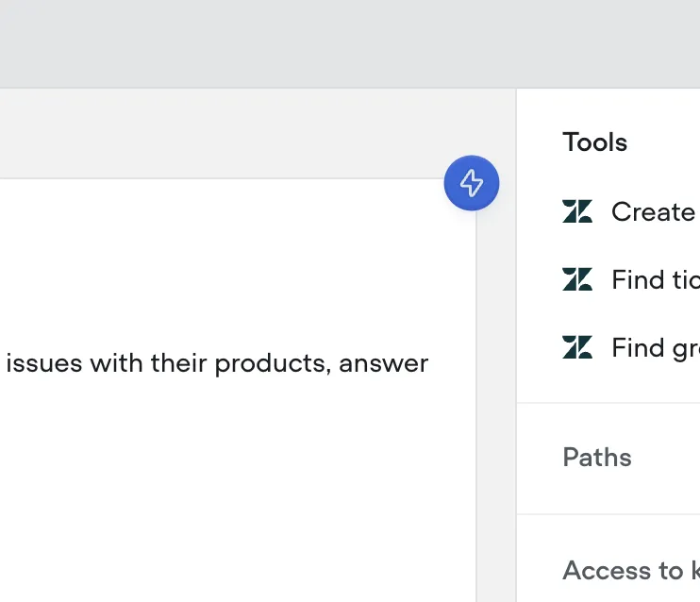Click the top gray browser bar
Image resolution: width=700 pixels, height=602 pixels.
350,43
